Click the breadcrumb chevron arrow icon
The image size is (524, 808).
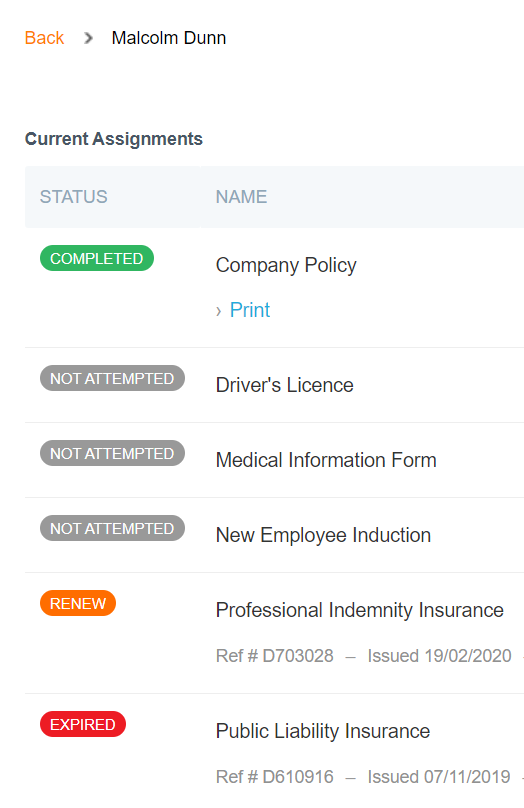[x=89, y=38]
